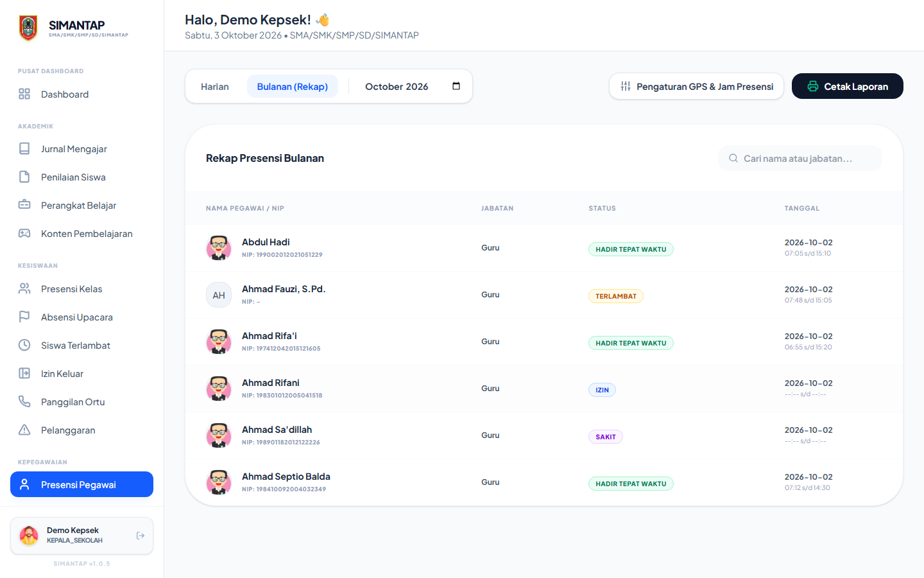
Task: Click the Rekap Presensi Bulanan heading
Action: [265, 158]
